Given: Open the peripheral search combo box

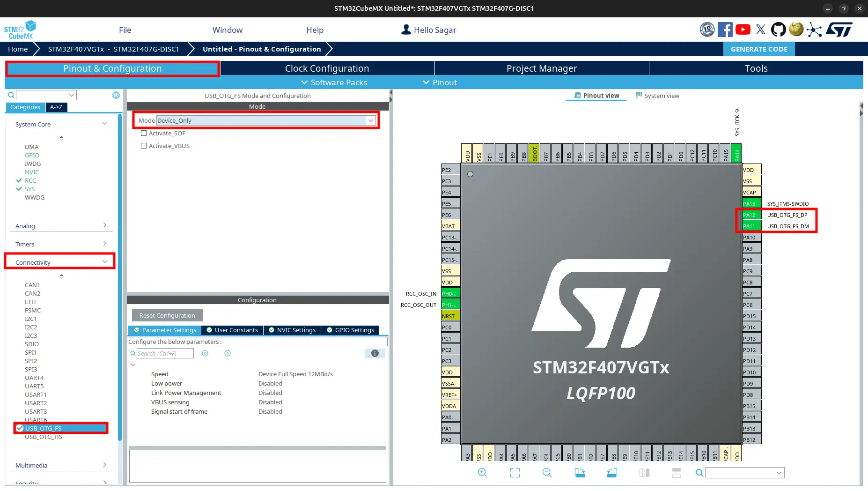Looking at the screenshot, I should tap(46, 95).
